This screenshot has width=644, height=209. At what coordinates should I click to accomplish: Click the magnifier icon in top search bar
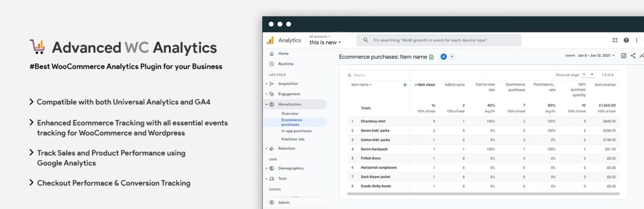tap(366, 40)
